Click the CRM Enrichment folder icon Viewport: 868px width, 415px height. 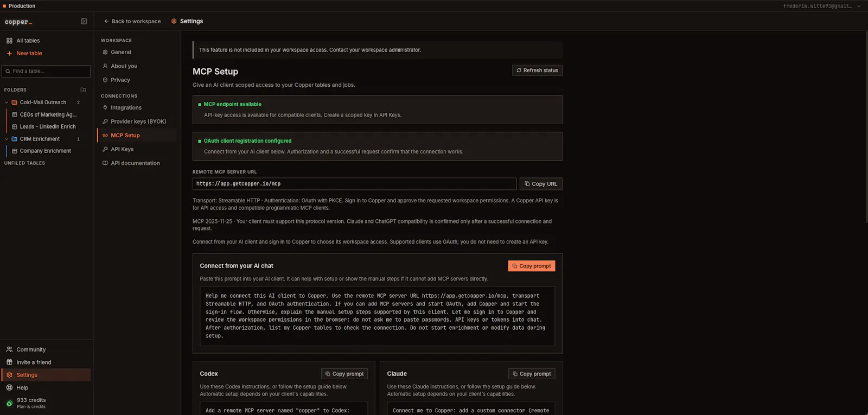15,139
